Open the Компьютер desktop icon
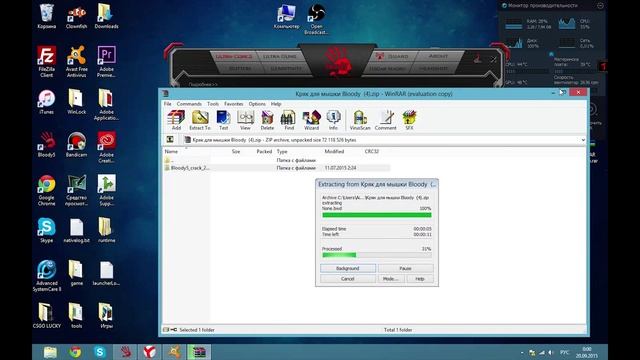 pyautogui.click(x=286, y=16)
